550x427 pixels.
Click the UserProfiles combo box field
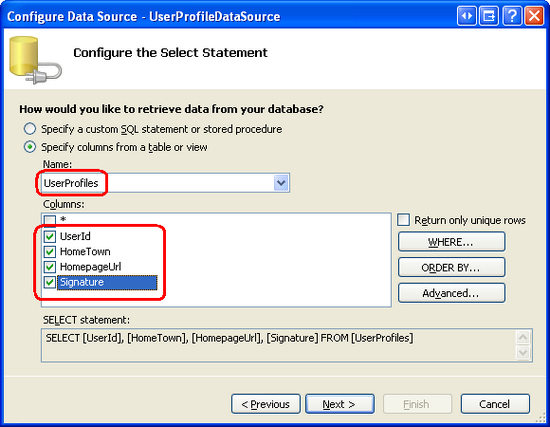tap(165, 183)
